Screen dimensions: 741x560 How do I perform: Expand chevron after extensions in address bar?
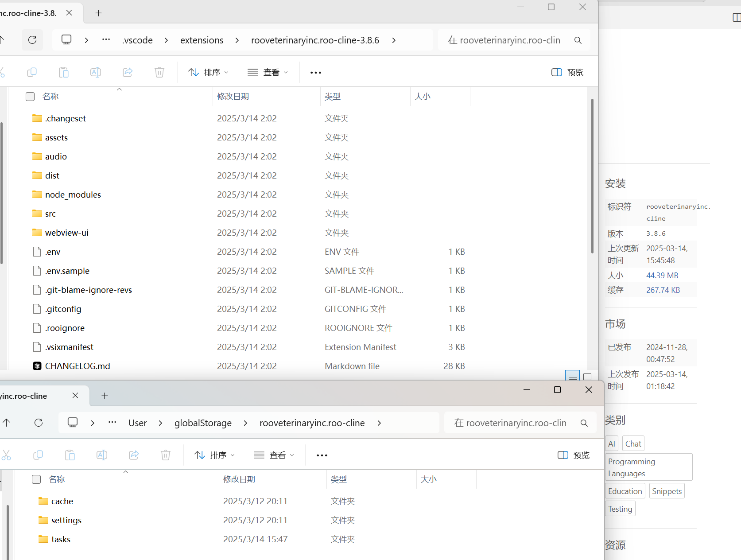point(237,40)
